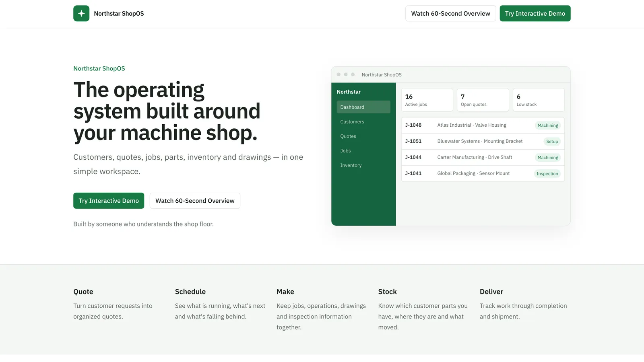Click Atlas Industrial · Valve Housing text
644x362 pixels.
pyautogui.click(x=472, y=125)
